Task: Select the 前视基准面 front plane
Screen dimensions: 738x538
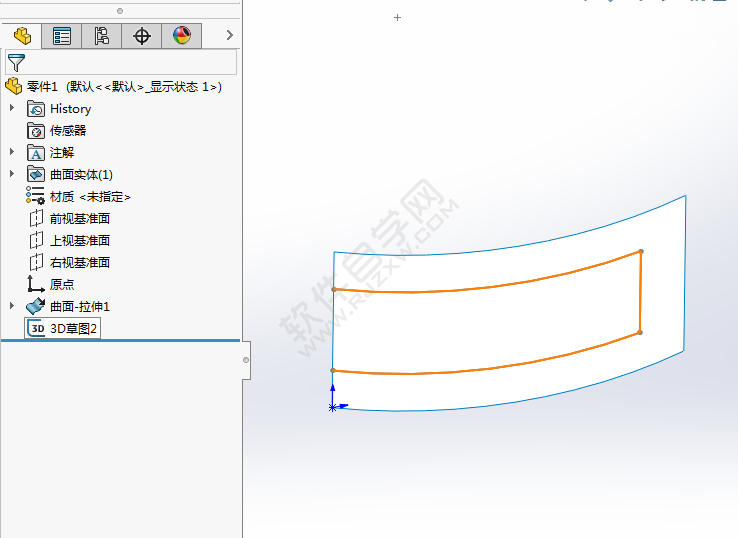Action: pyautogui.click(x=80, y=219)
